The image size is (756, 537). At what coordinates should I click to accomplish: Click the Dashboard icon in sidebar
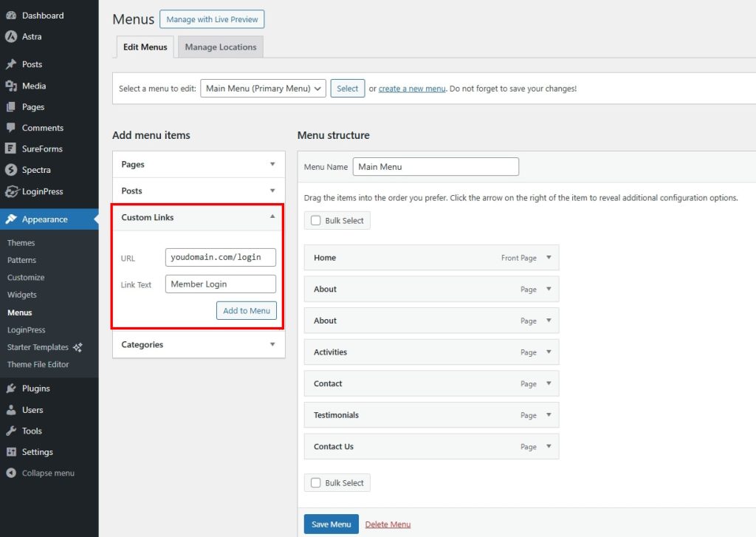click(11, 16)
